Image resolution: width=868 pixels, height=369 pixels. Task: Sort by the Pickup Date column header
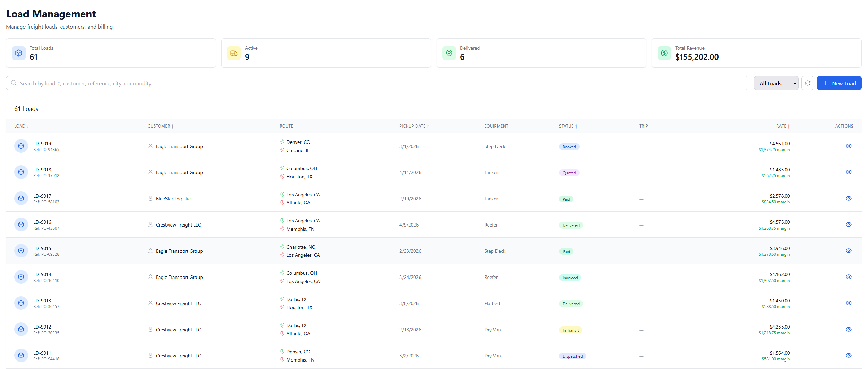point(414,126)
